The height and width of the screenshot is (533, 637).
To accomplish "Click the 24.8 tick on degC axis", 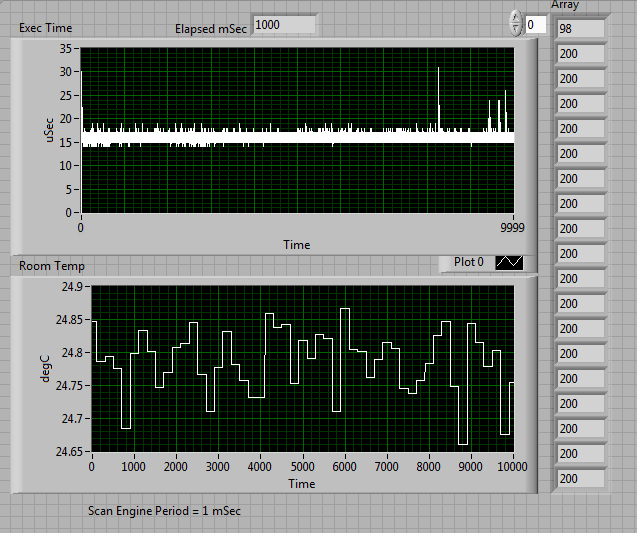I will pyautogui.click(x=72, y=353).
